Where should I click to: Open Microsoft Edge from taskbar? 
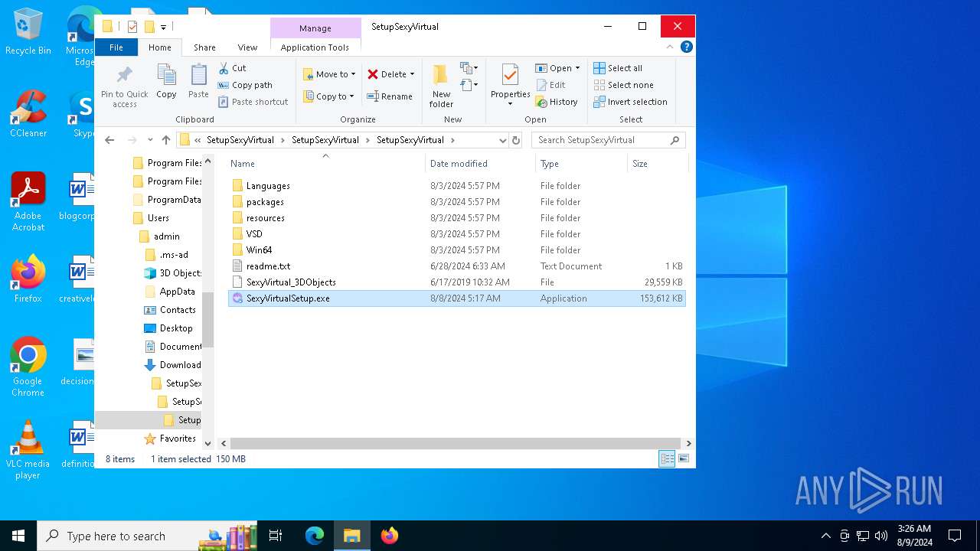pos(315,536)
